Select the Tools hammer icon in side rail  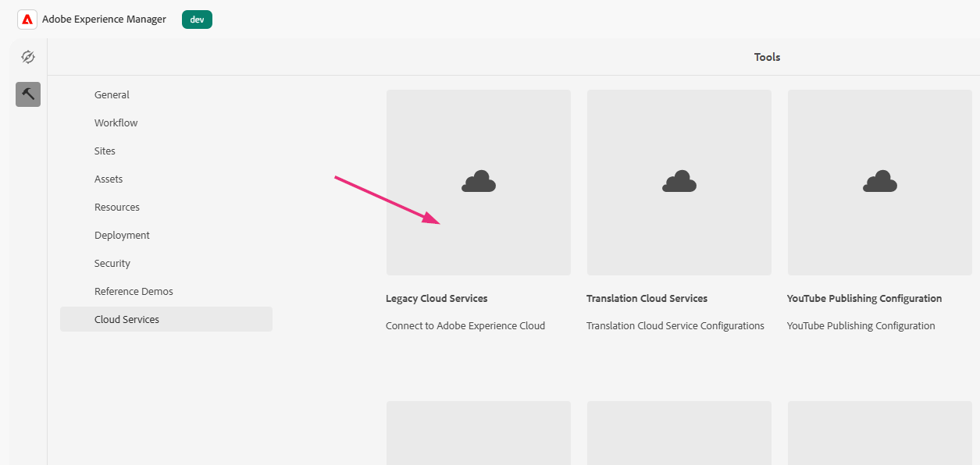[28, 94]
